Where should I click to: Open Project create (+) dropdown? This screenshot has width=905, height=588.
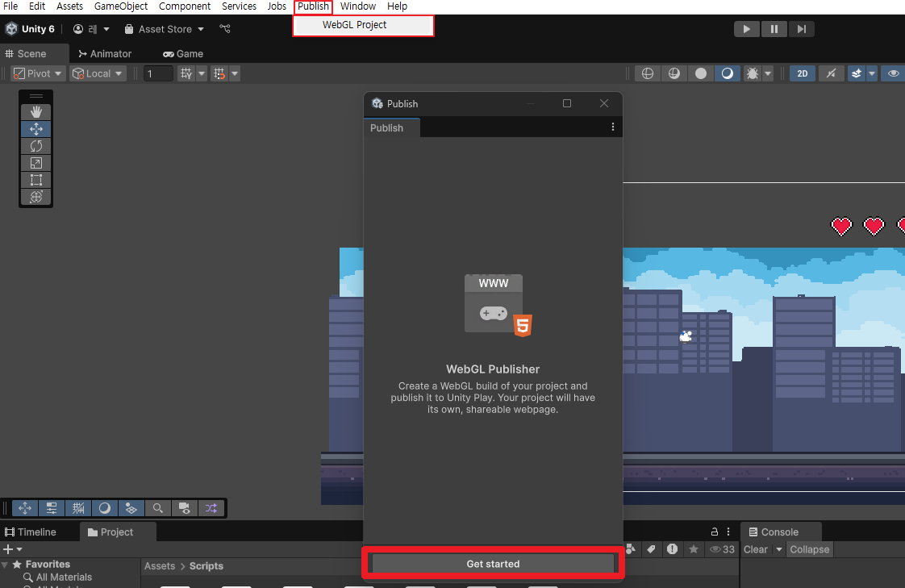(x=12, y=549)
